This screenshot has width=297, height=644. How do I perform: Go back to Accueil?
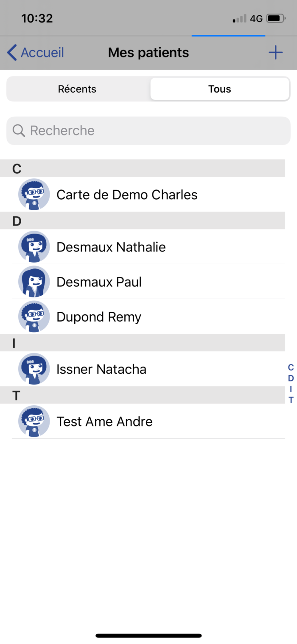pyautogui.click(x=36, y=53)
